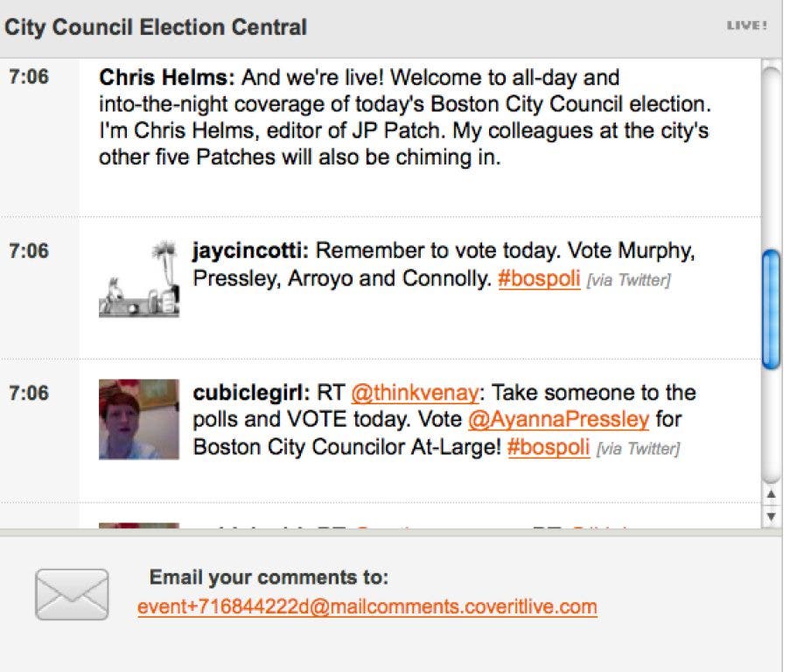
Task: Click the LIVE! status indicator
Action: 746,26
